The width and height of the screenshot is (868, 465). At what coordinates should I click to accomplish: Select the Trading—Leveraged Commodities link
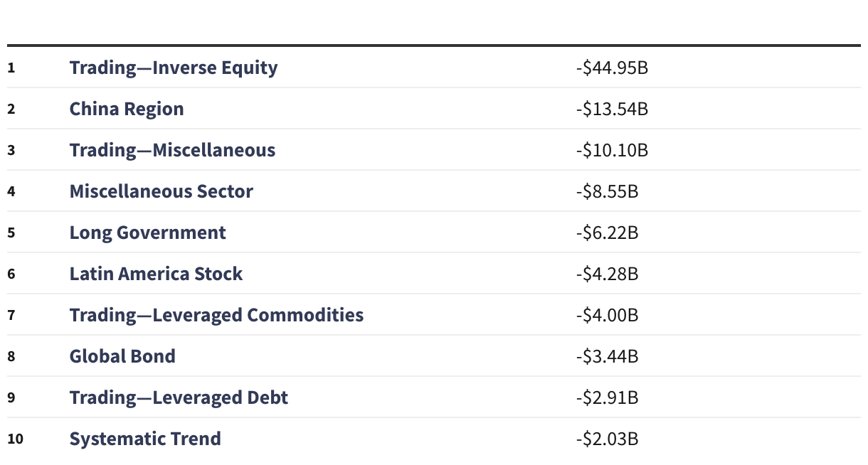coord(216,315)
